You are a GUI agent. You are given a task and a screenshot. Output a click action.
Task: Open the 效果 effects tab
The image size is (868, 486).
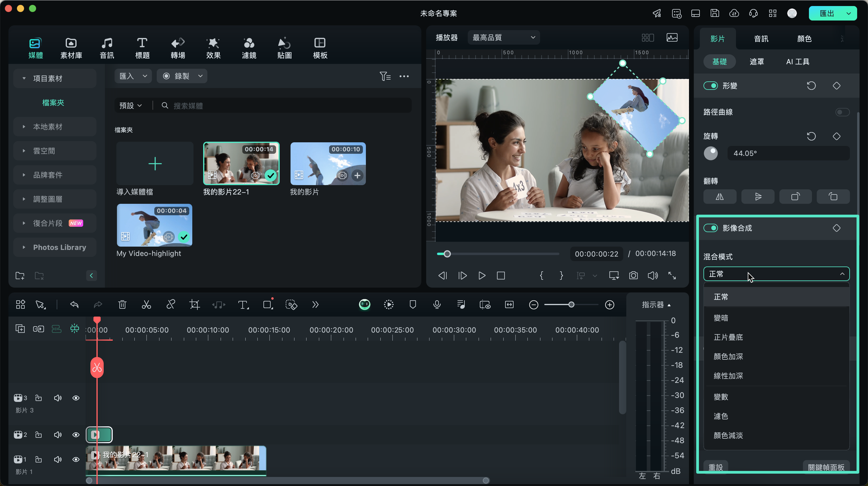coord(213,48)
